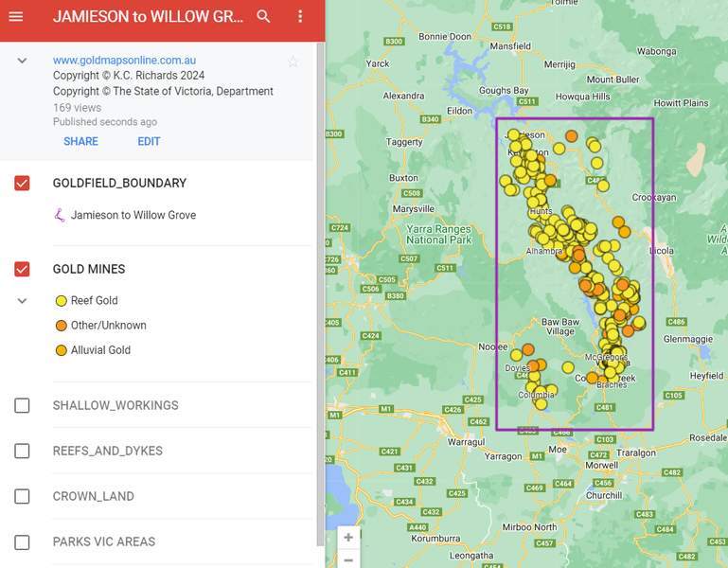
Task: Click the Licola town label
Action: [x=662, y=251]
